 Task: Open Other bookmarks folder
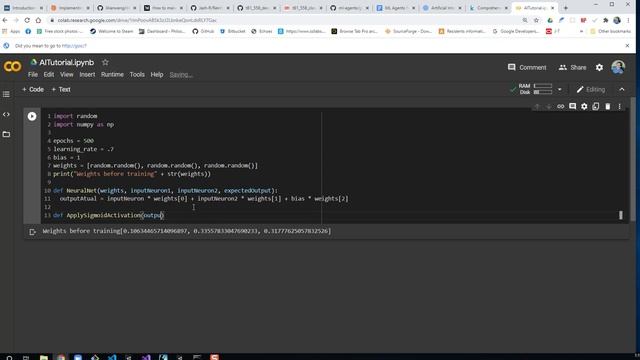pyautogui.click(x=611, y=31)
